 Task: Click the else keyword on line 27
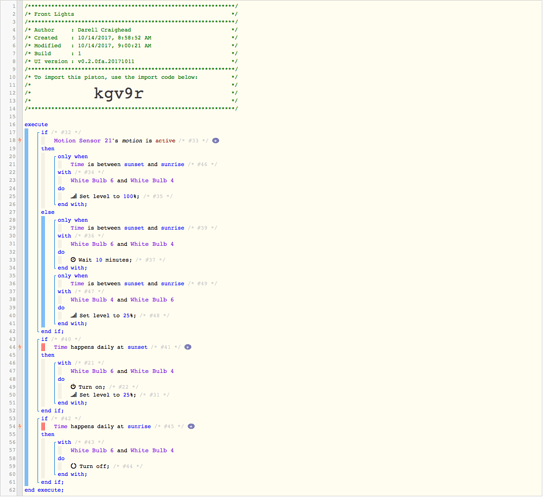pos(48,212)
